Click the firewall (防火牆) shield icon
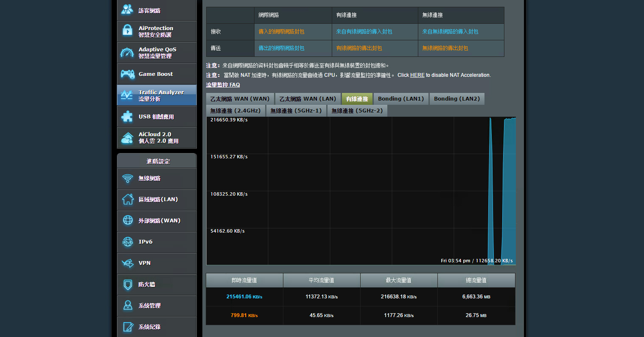 (x=128, y=284)
